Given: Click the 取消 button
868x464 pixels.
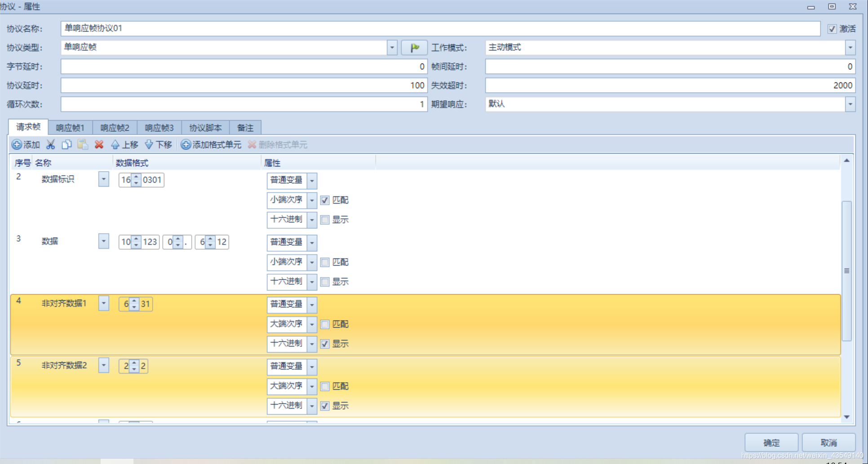Looking at the screenshot, I should pyautogui.click(x=828, y=443).
